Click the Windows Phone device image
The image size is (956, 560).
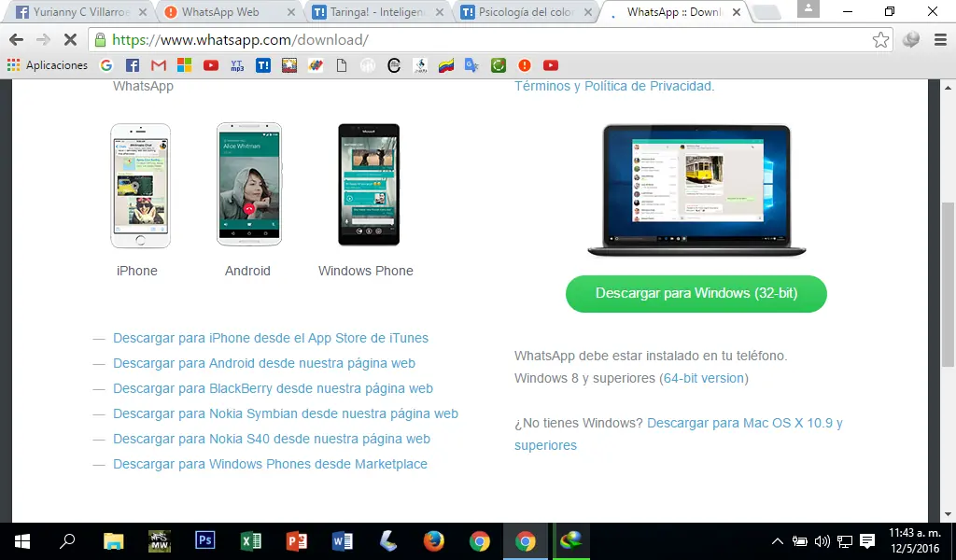(369, 185)
